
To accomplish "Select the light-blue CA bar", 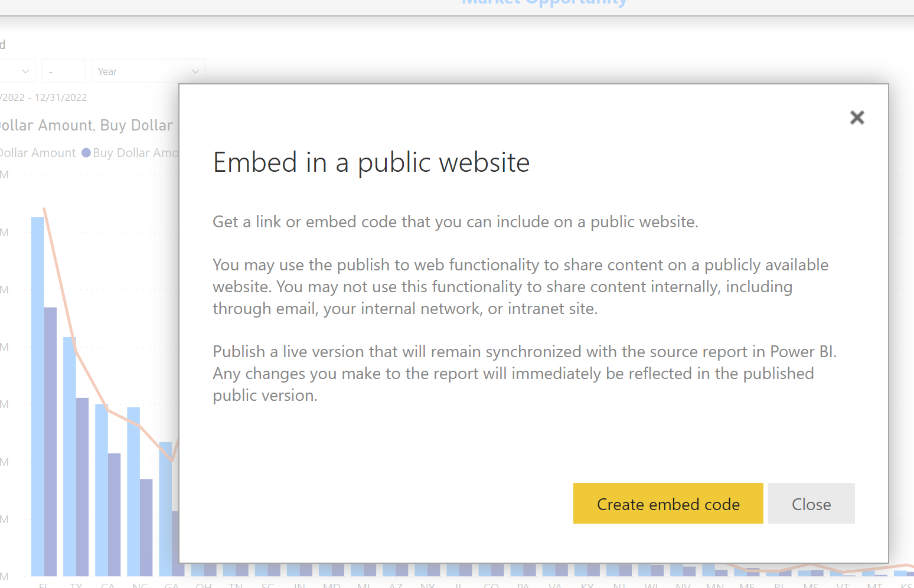I will point(102,490).
